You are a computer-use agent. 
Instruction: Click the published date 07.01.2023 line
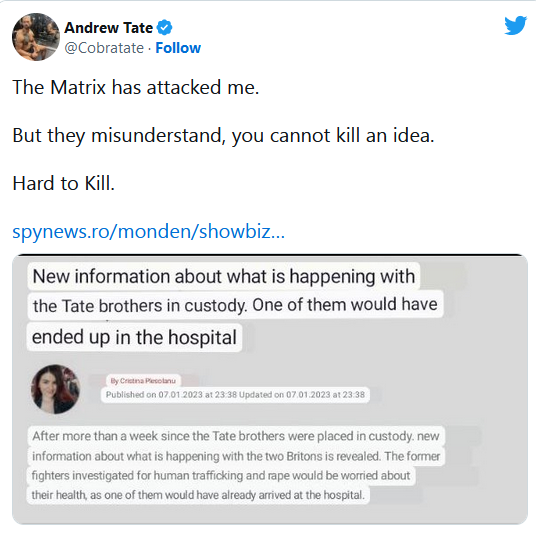[x=235, y=395]
